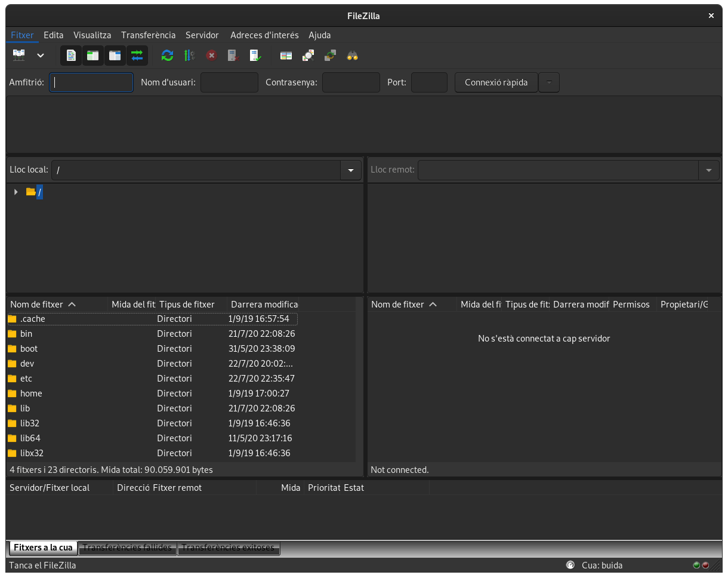Open the Lloc remot path dropdown
Image resolution: width=728 pixels, height=578 pixels.
(x=709, y=170)
